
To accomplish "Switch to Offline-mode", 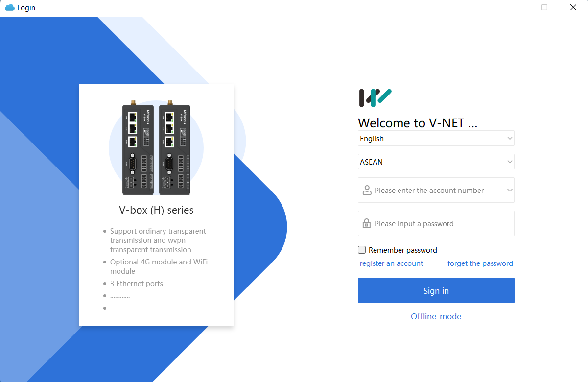I will click(x=436, y=316).
